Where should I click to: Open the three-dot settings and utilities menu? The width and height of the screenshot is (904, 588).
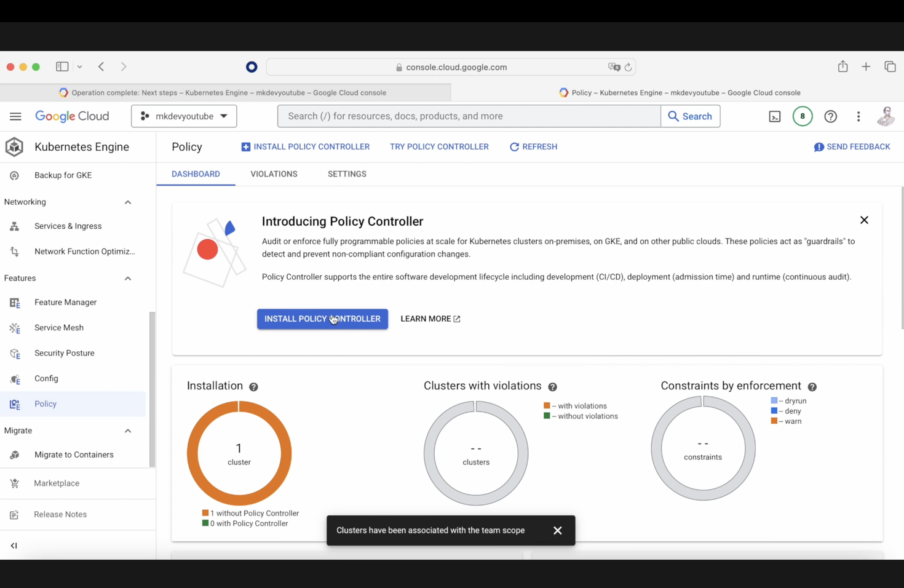(858, 116)
